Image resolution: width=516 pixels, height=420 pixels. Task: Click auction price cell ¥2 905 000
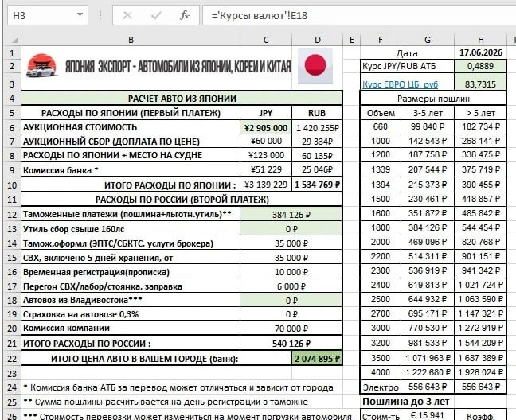(266, 127)
